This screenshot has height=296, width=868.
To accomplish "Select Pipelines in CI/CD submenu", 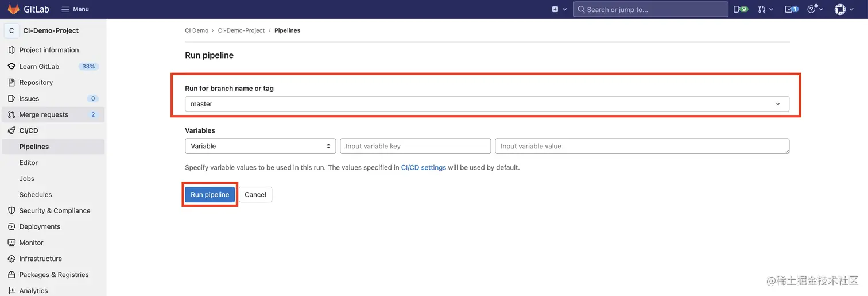I will [x=53, y=147].
